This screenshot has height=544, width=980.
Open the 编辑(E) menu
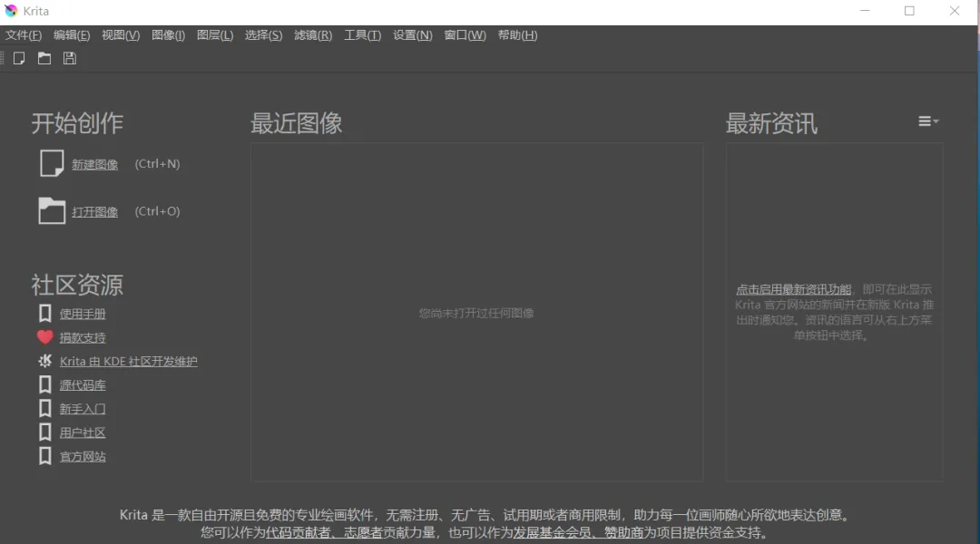point(72,35)
